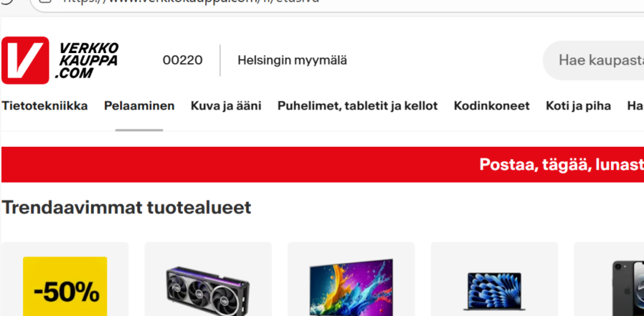
Task: Select the Kuva ja ääni category
Action: pyautogui.click(x=226, y=106)
